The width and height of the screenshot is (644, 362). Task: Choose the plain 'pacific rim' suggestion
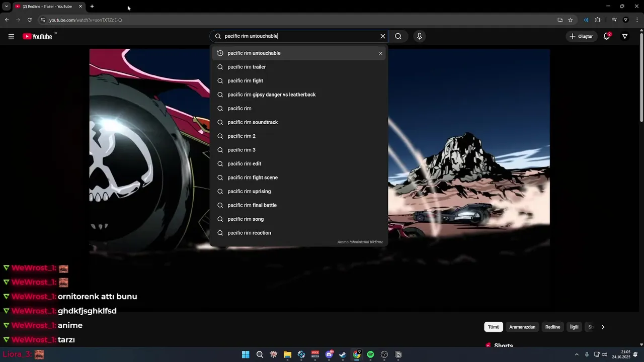tap(299, 109)
